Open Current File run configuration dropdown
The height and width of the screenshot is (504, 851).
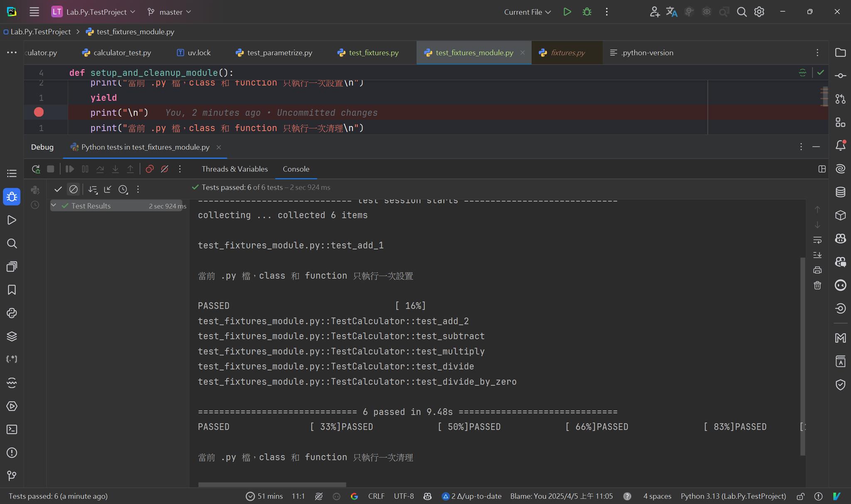coord(527,12)
